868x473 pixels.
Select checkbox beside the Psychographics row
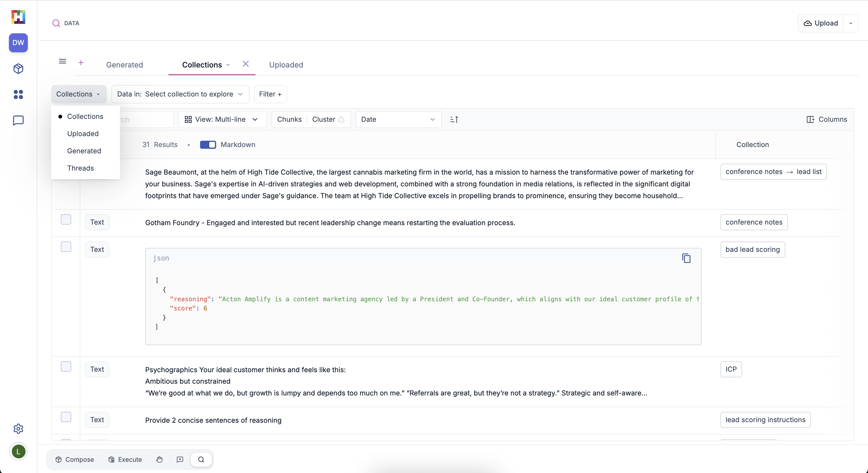[x=66, y=366]
